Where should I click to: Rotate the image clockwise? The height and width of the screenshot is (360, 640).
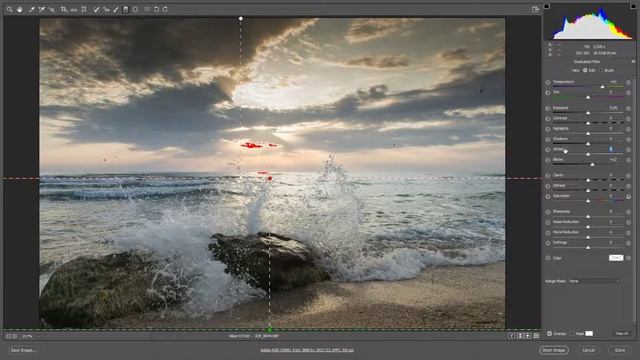click(x=165, y=9)
